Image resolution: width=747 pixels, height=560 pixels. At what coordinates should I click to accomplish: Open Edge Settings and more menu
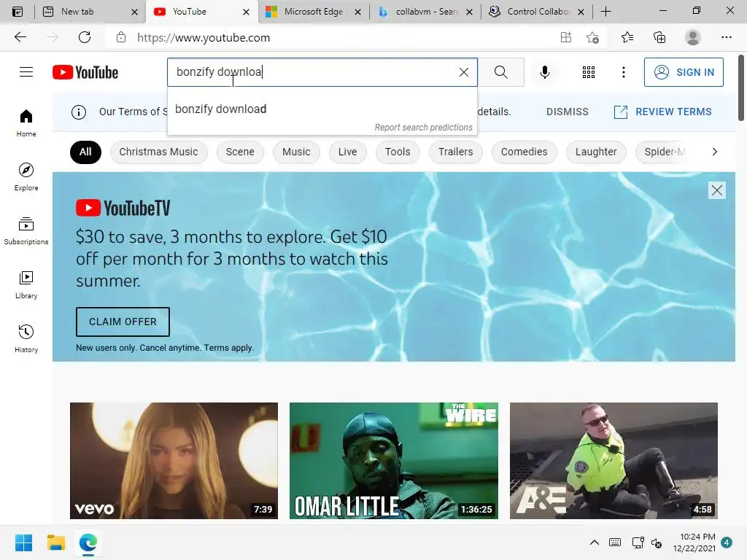(x=726, y=37)
